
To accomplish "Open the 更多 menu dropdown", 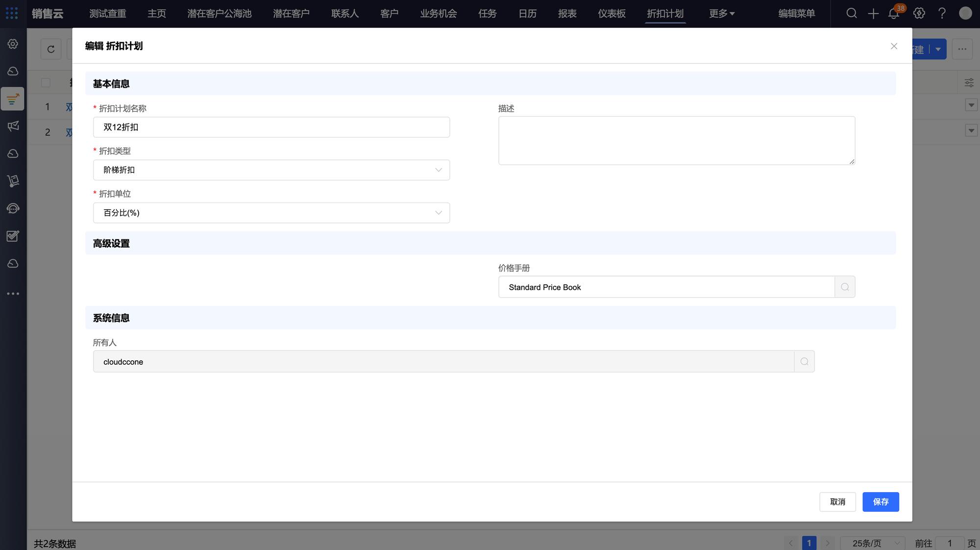I will pyautogui.click(x=722, y=14).
